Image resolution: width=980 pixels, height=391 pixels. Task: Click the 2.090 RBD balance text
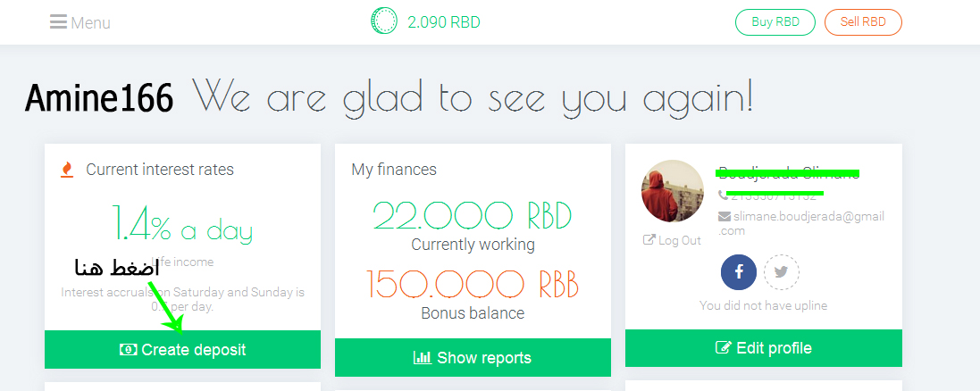coord(444,22)
